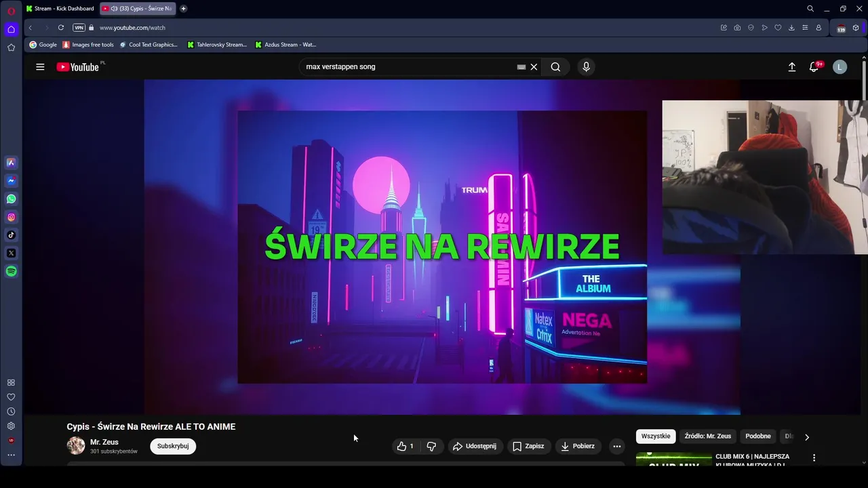Open the extension with 139 badge
The width and height of the screenshot is (868, 488).
(842, 28)
